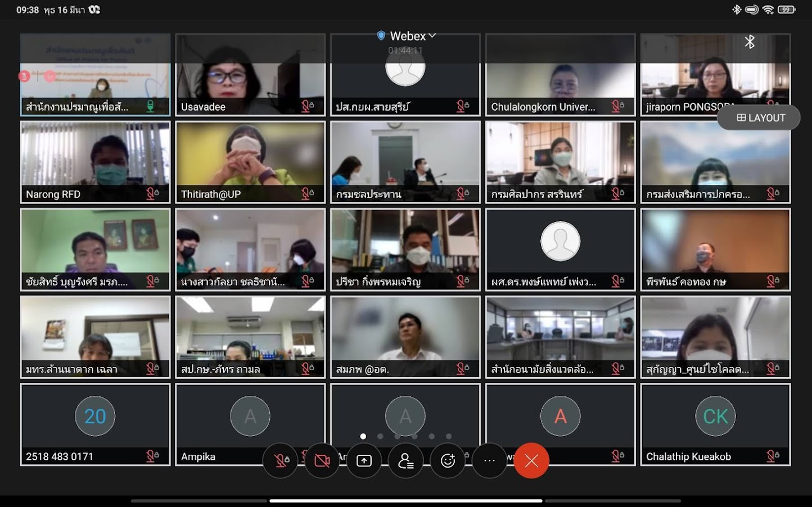Unmute the microphone in the call toolbar

coord(280,461)
